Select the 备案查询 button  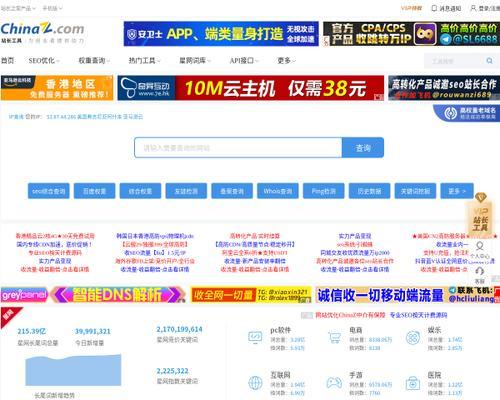(232, 191)
